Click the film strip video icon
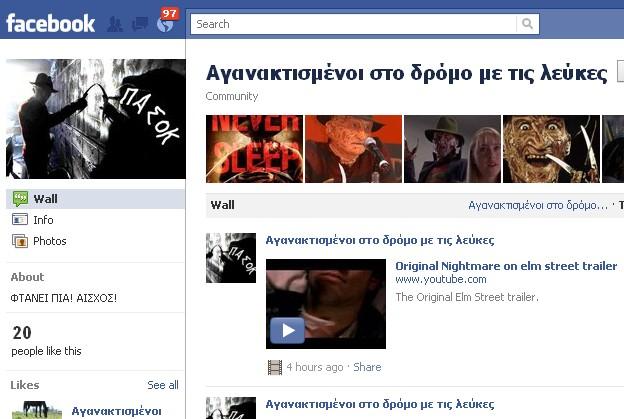 tap(275, 367)
